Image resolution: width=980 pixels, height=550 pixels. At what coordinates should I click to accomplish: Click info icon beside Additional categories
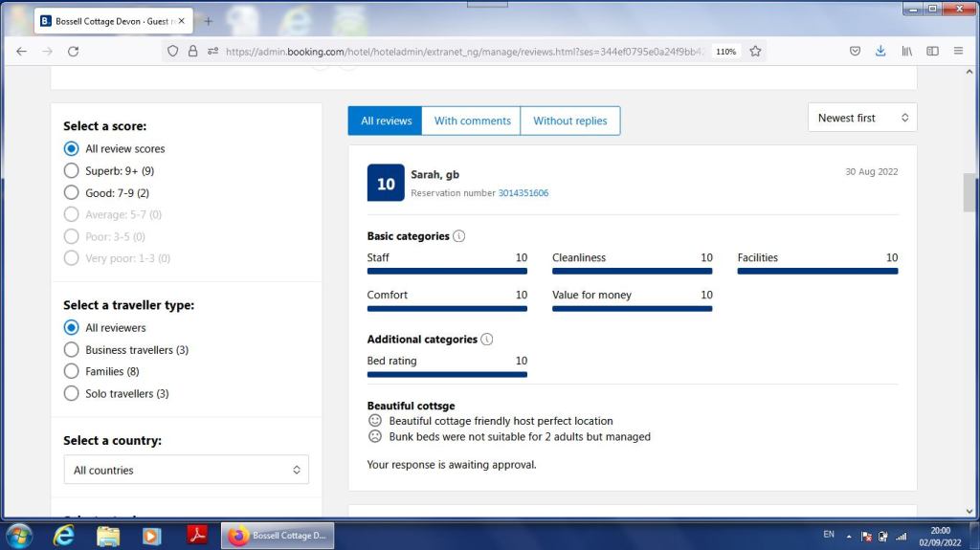click(x=487, y=340)
